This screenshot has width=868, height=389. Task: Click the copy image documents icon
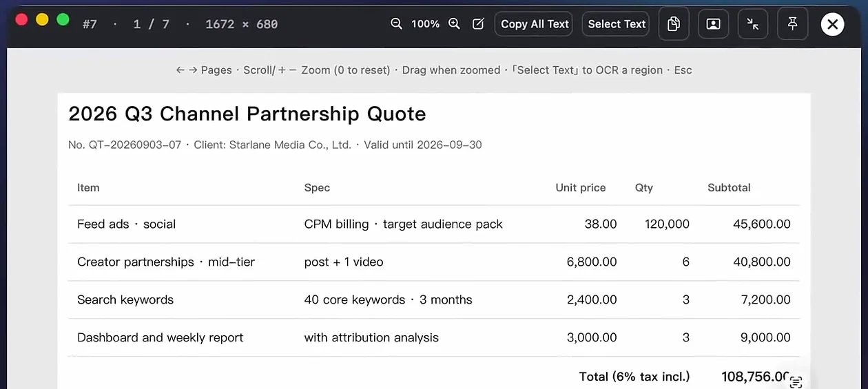click(674, 24)
